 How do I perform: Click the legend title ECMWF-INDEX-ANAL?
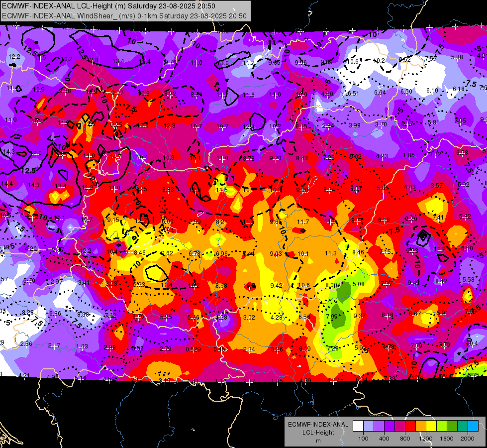coord(318,425)
